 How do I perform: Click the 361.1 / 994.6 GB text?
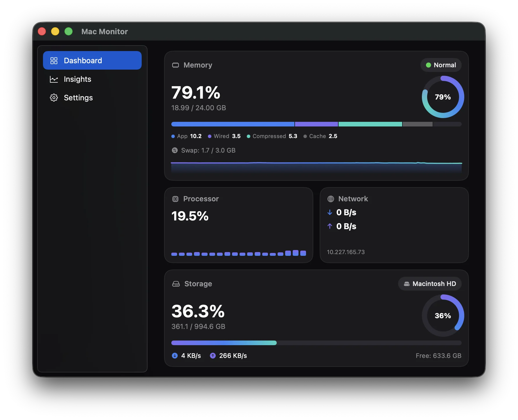(x=198, y=327)
